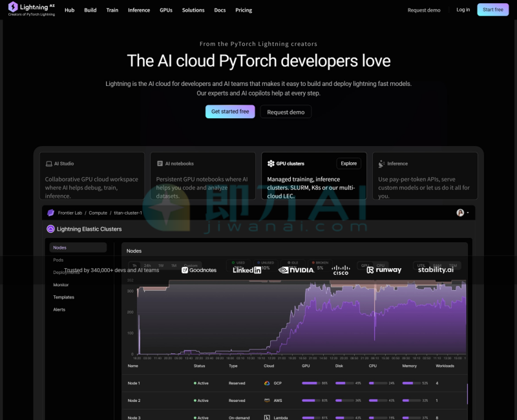Switch chart to the 1W time range
The width and height of the screenshot is (517, 420).
(161, 266)
